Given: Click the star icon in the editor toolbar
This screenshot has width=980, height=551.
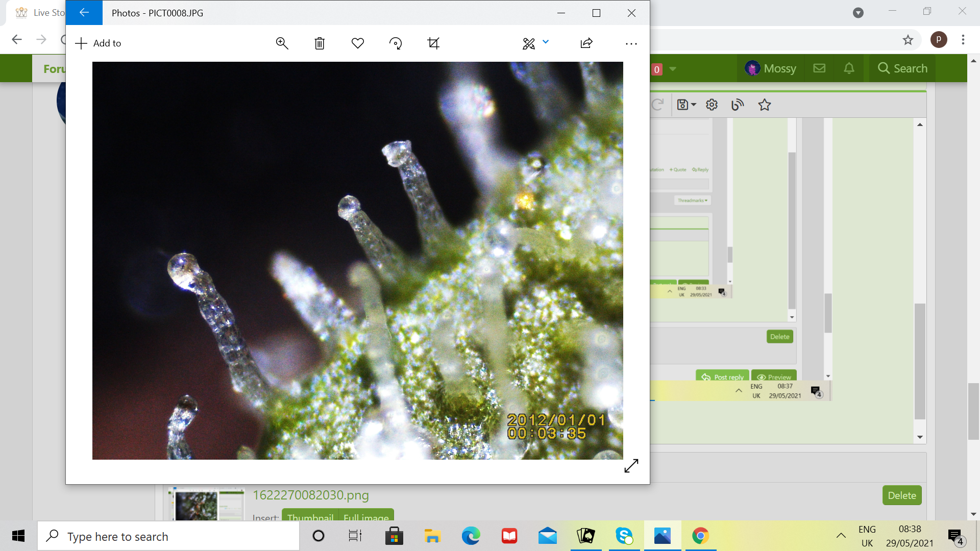Looking at the screenshot, I should click(764, 105).
